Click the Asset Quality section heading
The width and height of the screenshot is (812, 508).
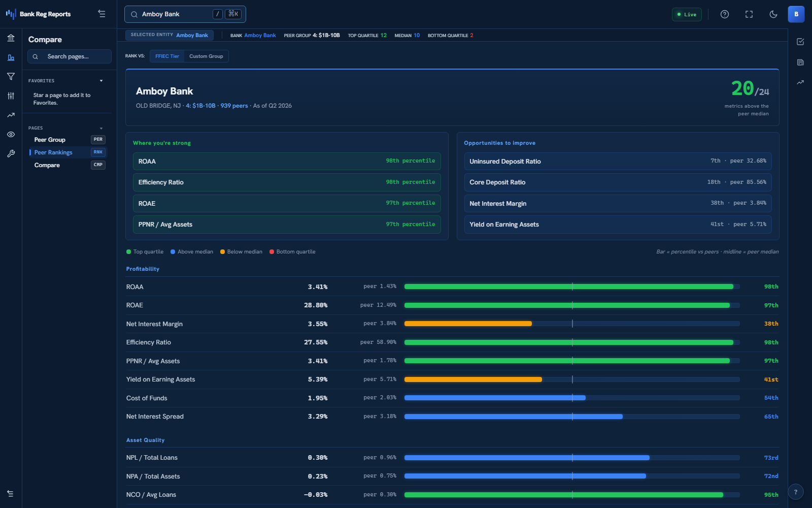tap(145, 440)
